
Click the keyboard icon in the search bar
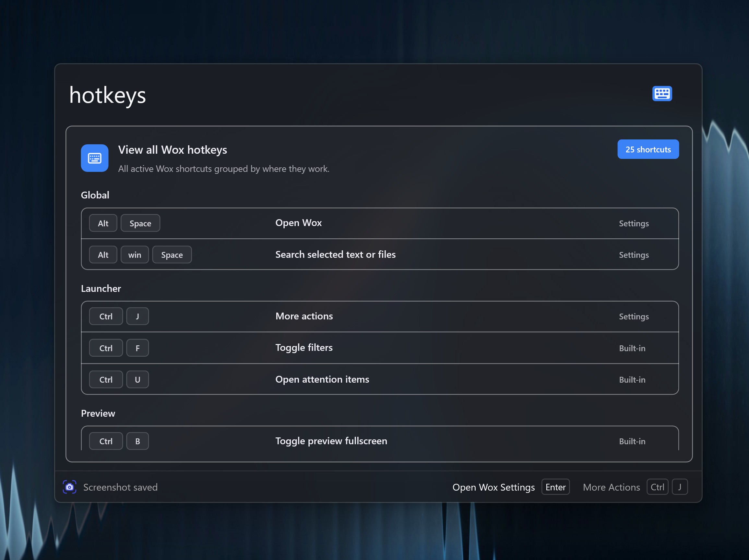click(x=662, y=93)
